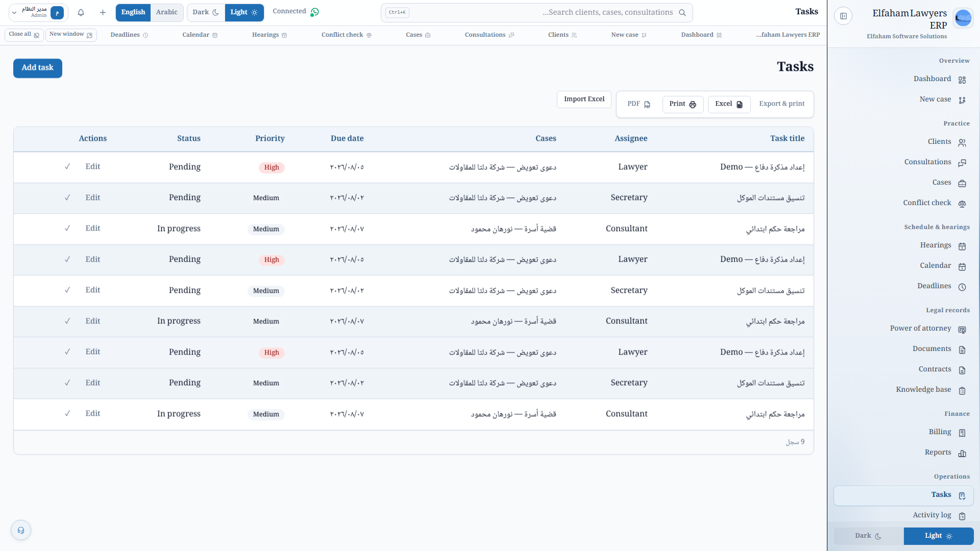Image resolution: width=980 pixels, height=551 pixels.
Task: Switch to the Clients tab
Action: (562, 35)
